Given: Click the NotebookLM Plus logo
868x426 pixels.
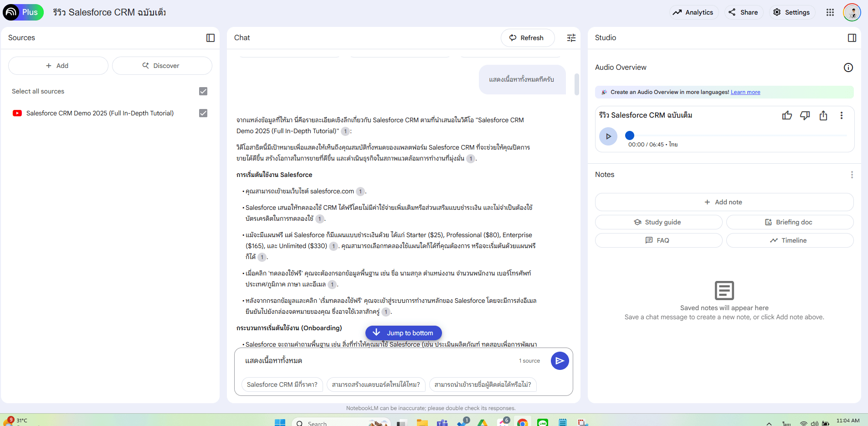Looking at the screenshot, I should point(23,12).
